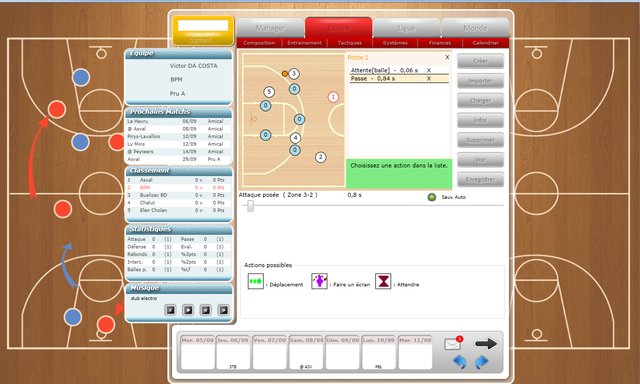This screenshot has height=384, width=640.
Task: Click the Enregistrer button
Action: point(480,179)
